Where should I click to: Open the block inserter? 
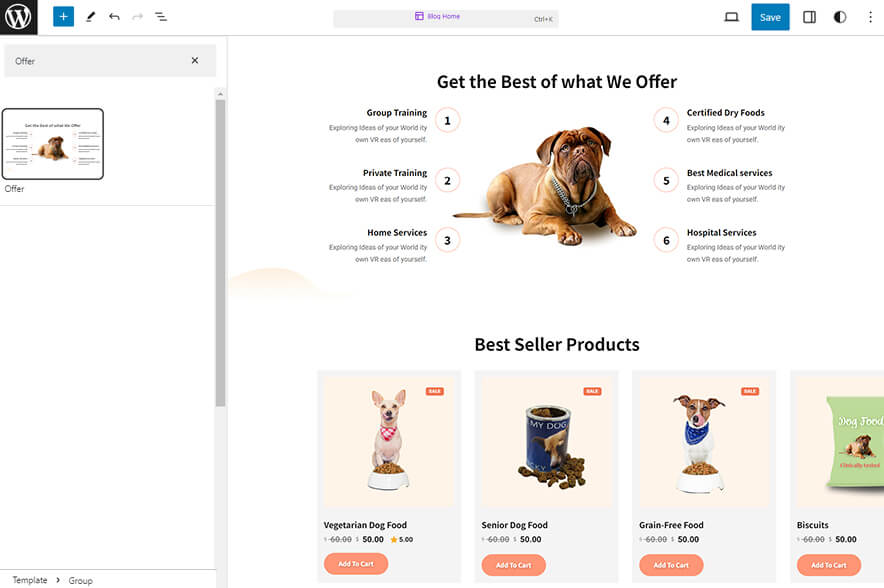[63, 16]
